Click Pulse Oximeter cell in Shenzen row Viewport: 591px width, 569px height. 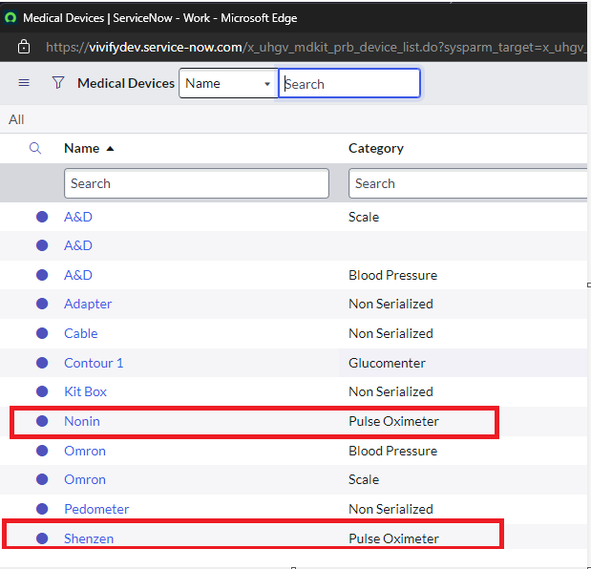pos(393,538)
